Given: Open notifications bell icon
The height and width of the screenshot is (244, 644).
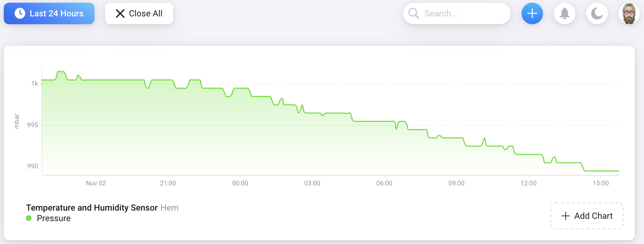Looking at the screenshot, I should point(565,14).
